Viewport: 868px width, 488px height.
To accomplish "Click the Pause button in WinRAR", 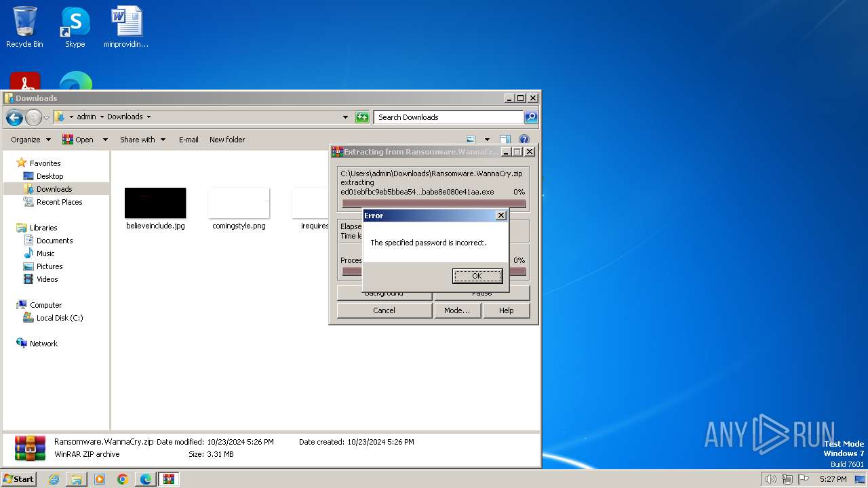I will tap(482, 293).
